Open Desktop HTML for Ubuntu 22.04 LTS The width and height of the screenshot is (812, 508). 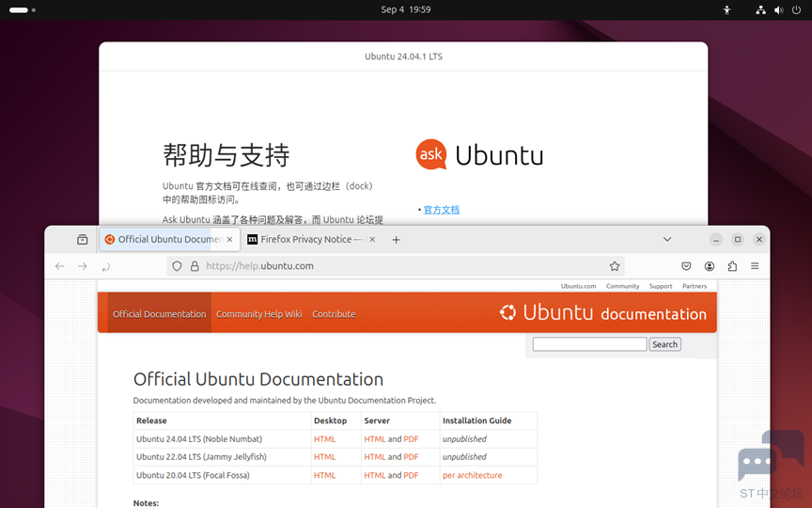click(x=324, y=457)
